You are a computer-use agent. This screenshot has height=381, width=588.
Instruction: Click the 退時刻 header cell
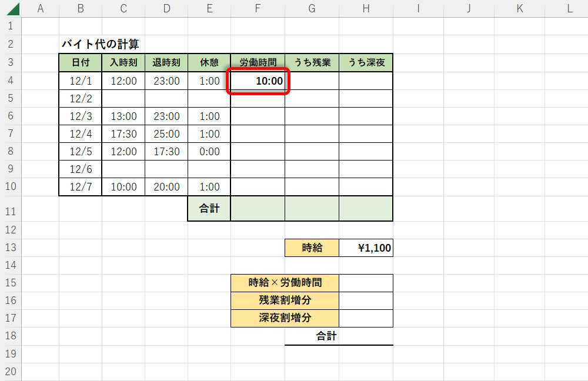[x=166, y=63]
